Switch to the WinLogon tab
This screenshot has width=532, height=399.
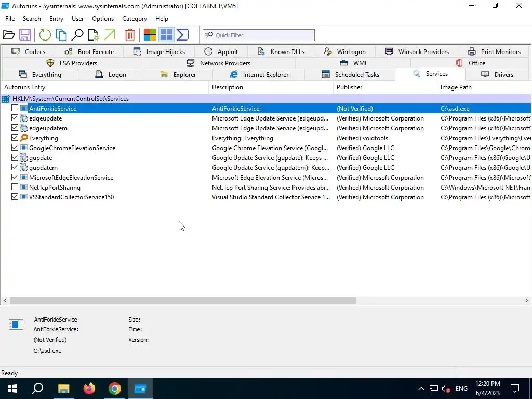coord(344,52)
